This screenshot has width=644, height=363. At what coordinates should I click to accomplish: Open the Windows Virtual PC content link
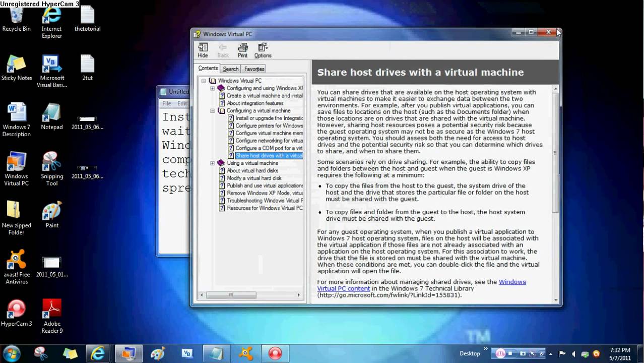tap(421, 285)
